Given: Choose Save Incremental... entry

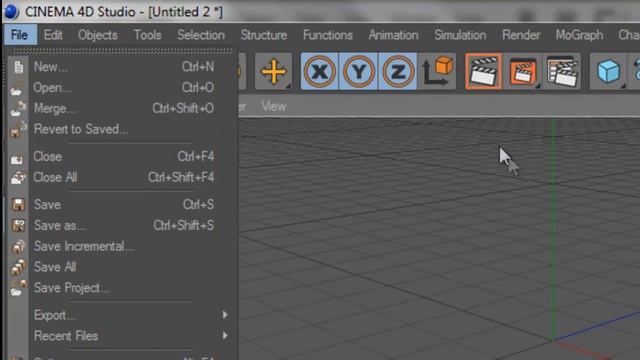Looking at the screenshot, I should [122, 246].
